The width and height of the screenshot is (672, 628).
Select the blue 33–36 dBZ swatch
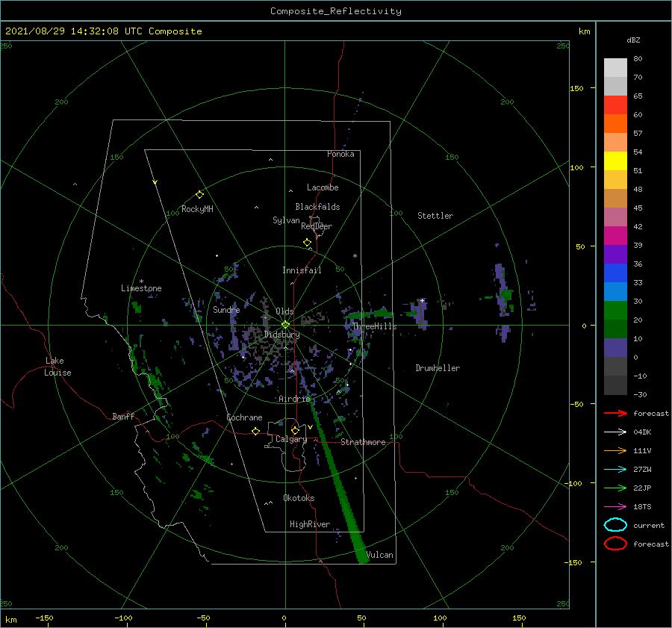coord(615,273)
